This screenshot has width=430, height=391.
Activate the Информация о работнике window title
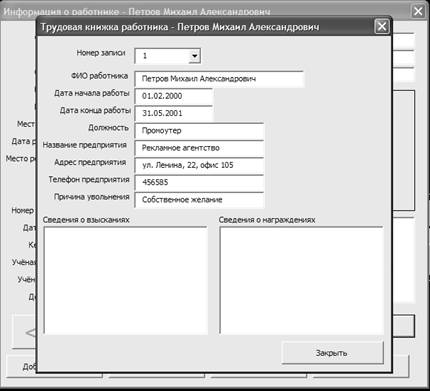137,11
